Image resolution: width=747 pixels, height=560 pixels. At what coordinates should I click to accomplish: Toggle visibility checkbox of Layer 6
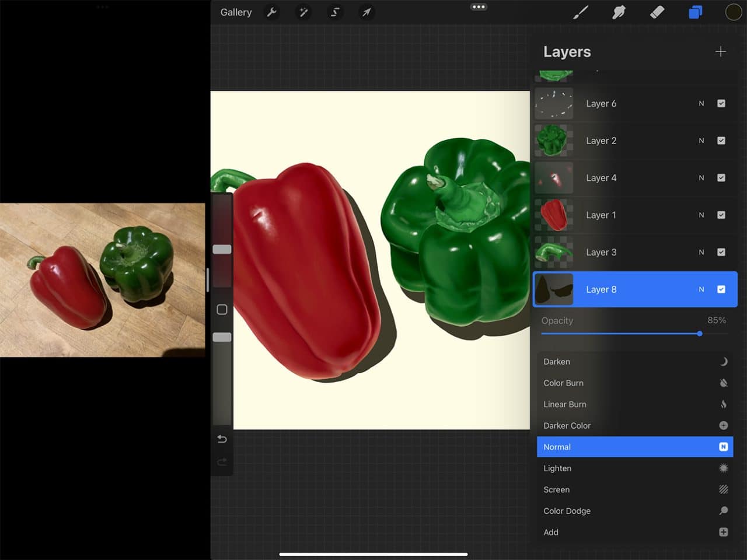[x=721, y=103]
